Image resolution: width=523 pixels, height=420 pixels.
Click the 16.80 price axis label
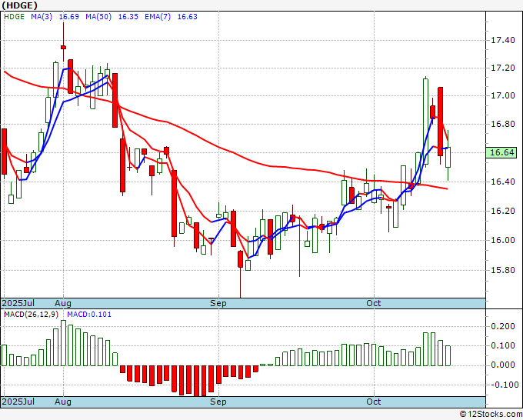click(503, 124)
